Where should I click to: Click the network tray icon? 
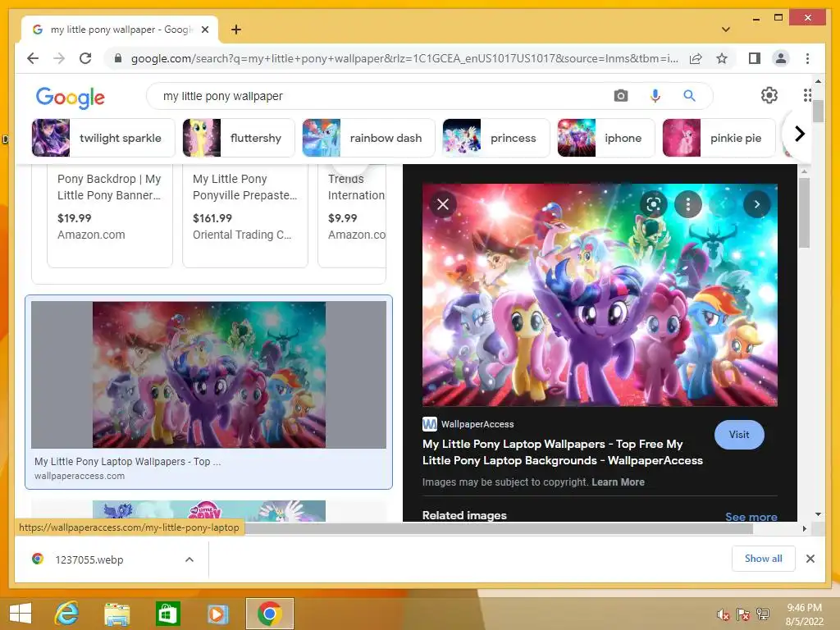point(763,614)
